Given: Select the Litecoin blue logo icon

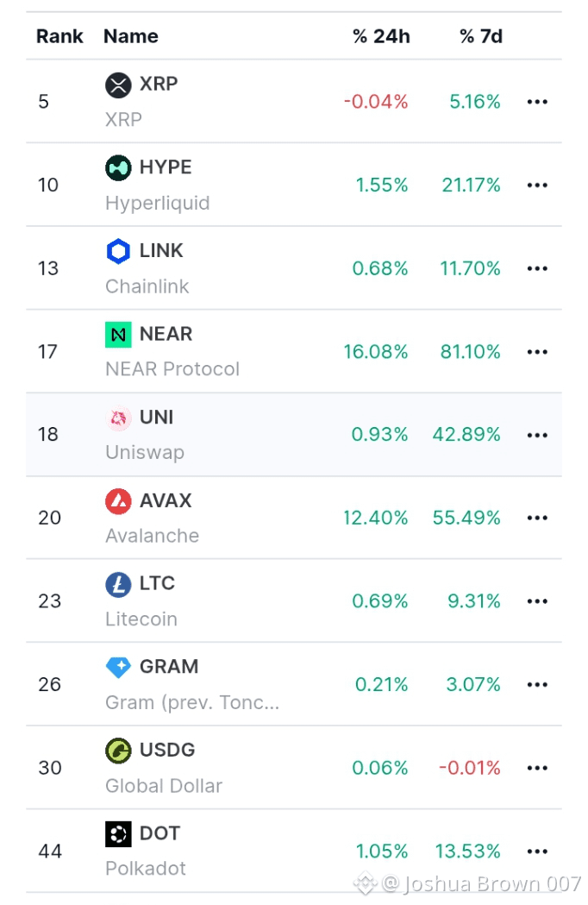Looking at the screenshot, I should [x=118, y=584].
